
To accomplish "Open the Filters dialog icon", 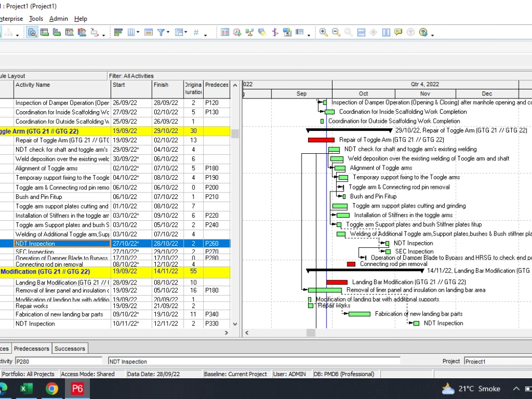I will tap(161, 32).
